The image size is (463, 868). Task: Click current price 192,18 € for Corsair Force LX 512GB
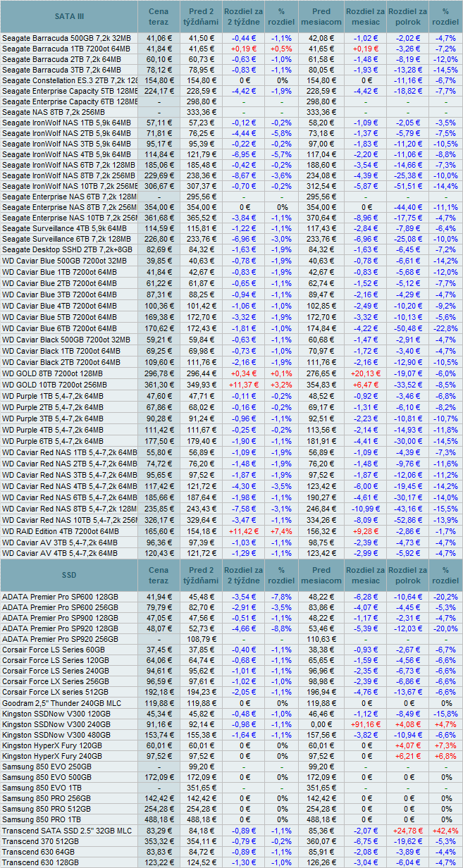[x=159, y=693]
